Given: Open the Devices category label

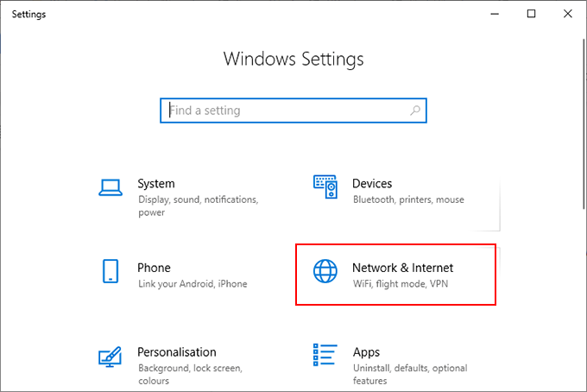Looking at the screenshot, I should click(372, 184).
